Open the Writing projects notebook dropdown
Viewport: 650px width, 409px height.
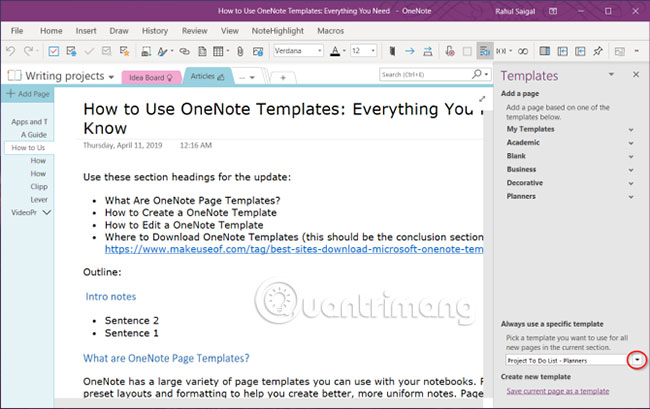click(x=111, y=77)
